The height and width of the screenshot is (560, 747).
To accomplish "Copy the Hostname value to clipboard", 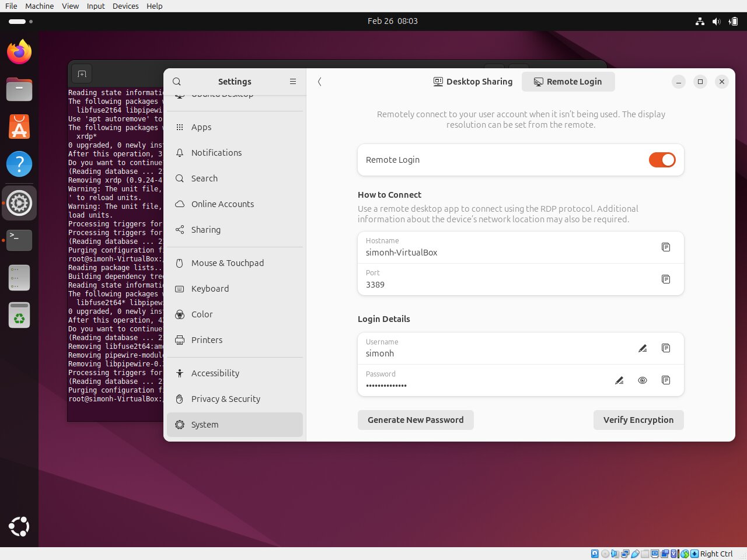I will [666, 247].
